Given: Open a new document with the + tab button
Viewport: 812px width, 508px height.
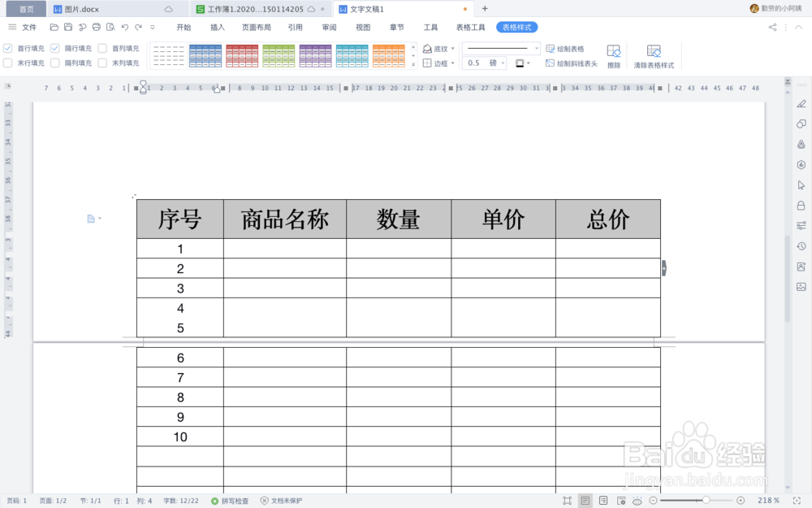Looking at the screenshot, I should pos(486,9).
